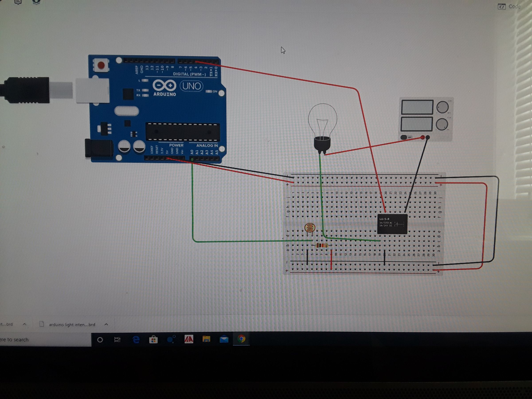Expand the chevron on the first downloaded .brd file

pos(25,324)
